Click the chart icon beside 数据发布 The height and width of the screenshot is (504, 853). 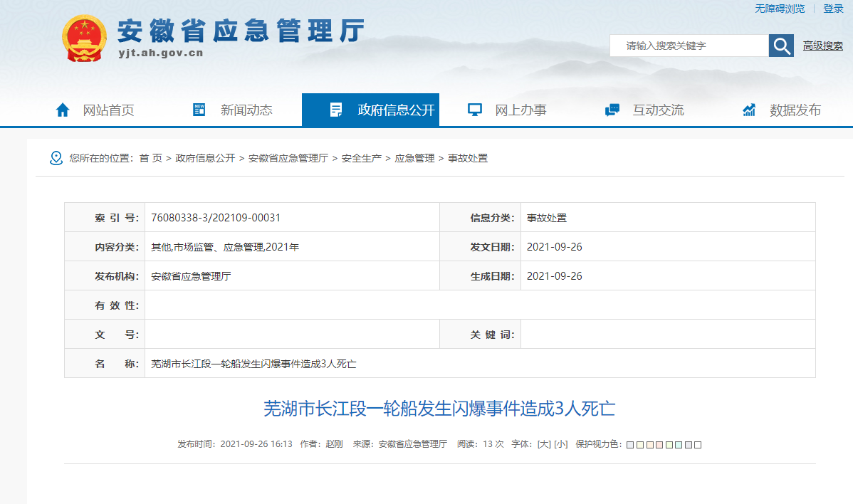[x=749, y=110]
